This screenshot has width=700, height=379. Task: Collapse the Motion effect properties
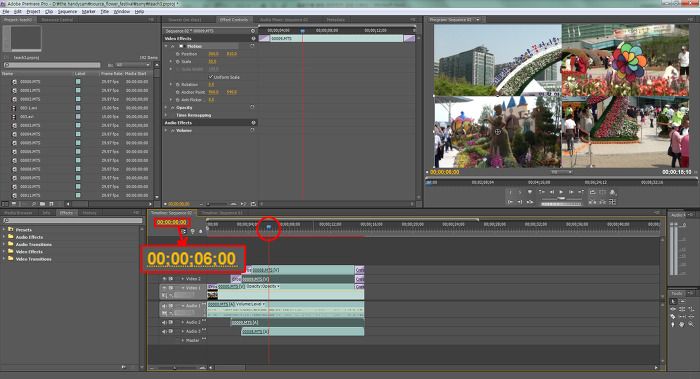[167, 46]
